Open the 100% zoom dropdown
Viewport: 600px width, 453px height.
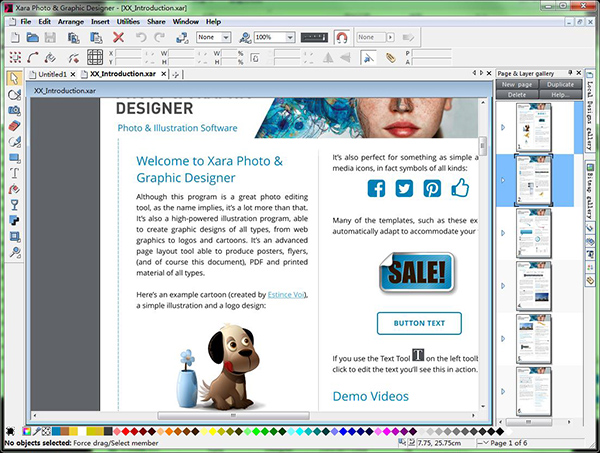coord(290,37)
